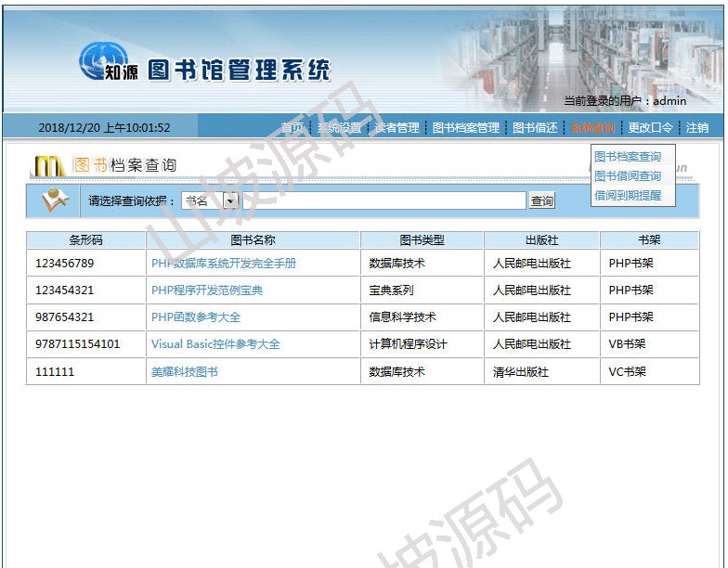Click the search bar's open-book icon
728x568 pixels.
coord(56,200)
